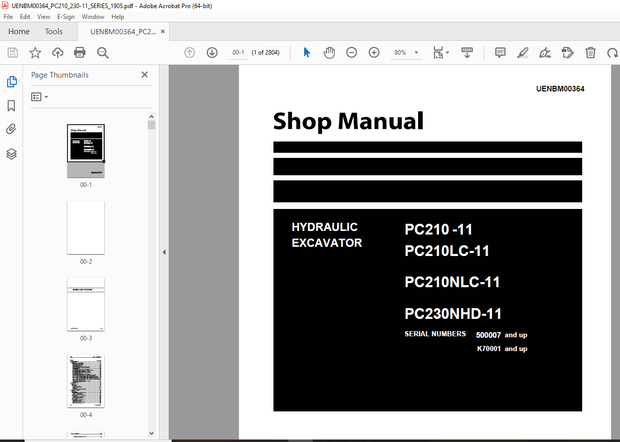Go to previous page arrow button

(189, 53)
